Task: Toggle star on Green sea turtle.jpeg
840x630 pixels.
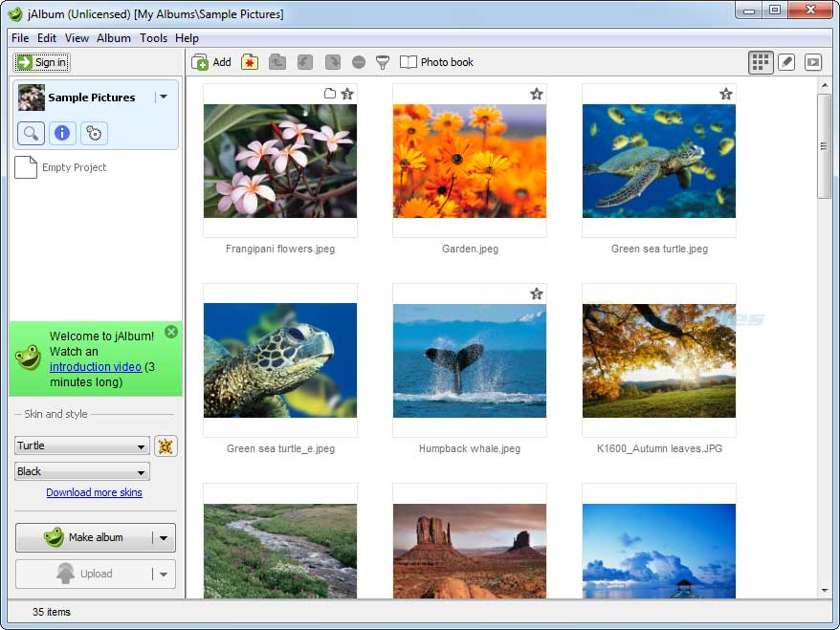Action: coord(726,94)
